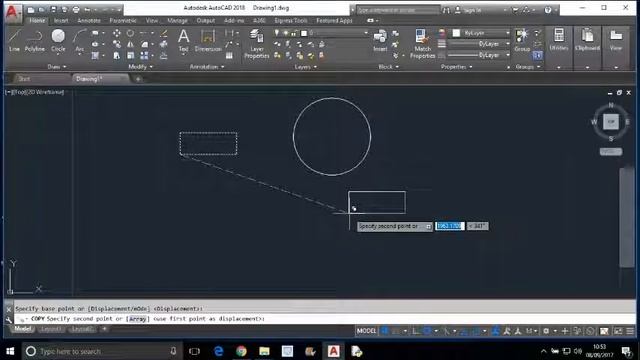This screenshot has height=360, width=640.
Task: Click the viewport controls label
Action: (35, 92)
